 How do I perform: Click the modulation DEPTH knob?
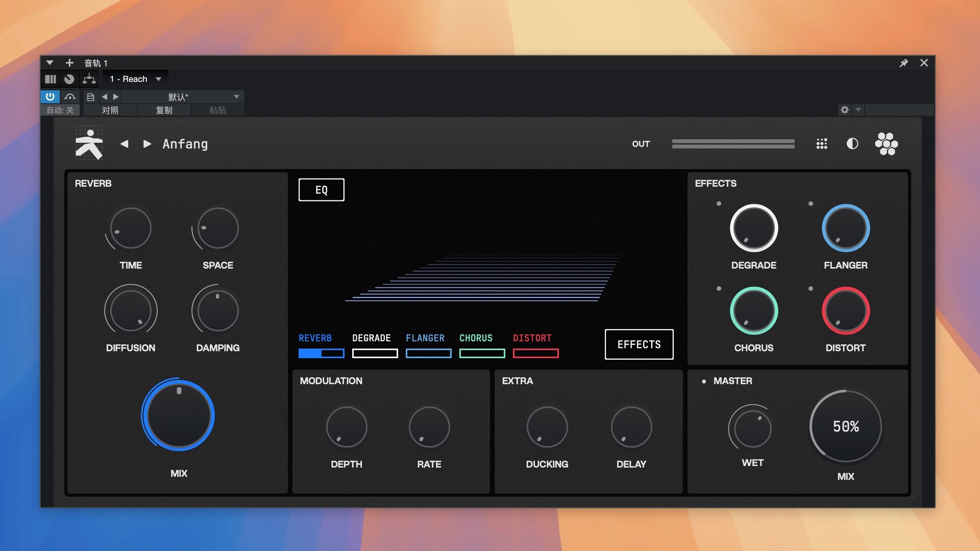[x=347, y=427]
